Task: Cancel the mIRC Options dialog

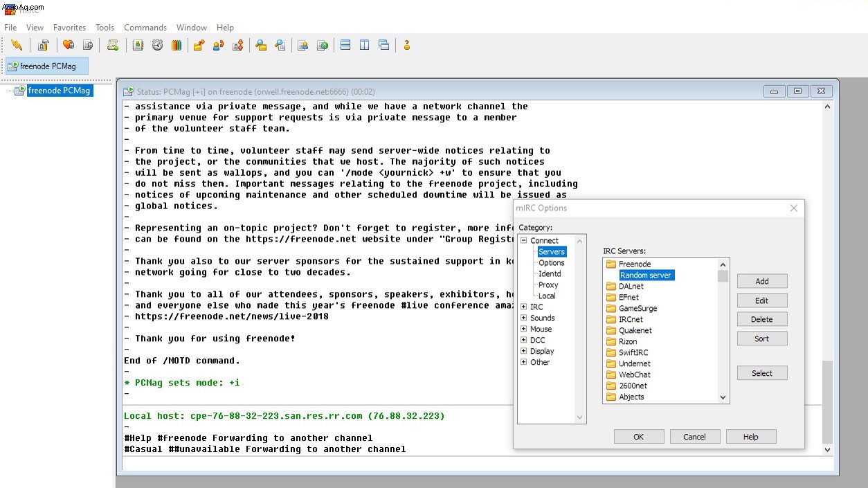Action: tap(695, 437)
